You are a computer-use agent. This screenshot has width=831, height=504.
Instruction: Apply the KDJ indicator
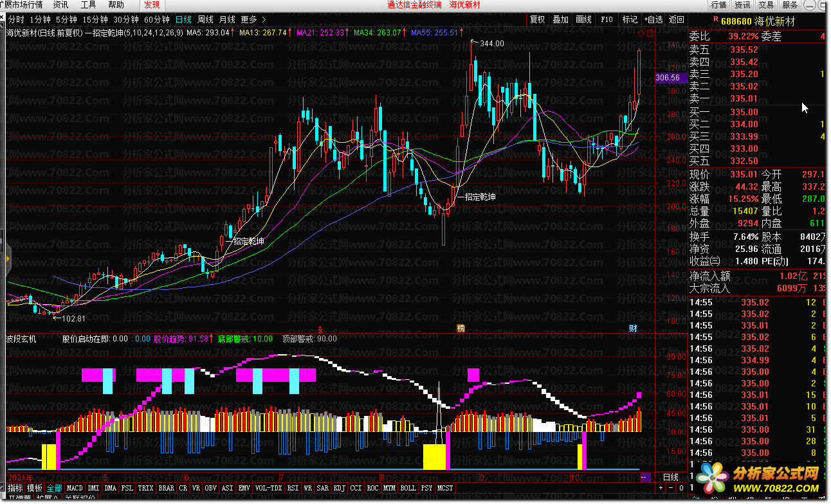pyautogui.click(x=339, y=488)
